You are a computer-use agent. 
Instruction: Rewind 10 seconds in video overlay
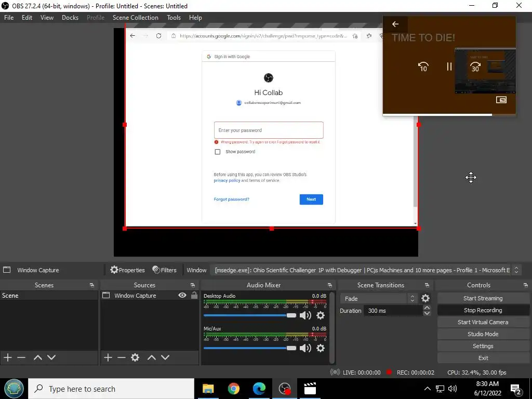pyautogui.click(x=423, y=67)
